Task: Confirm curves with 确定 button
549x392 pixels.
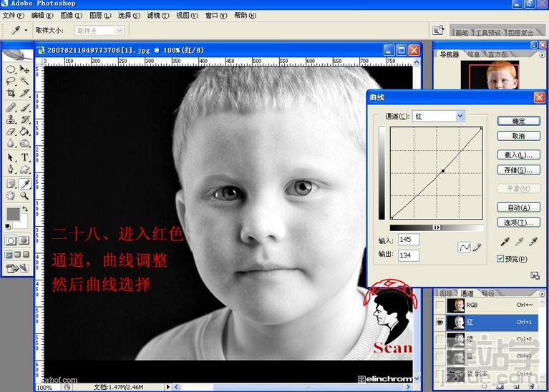Action: (518, 121)
